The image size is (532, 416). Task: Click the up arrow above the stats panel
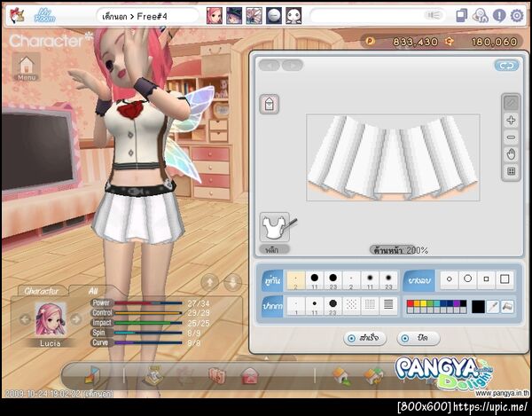click(210, 282)
